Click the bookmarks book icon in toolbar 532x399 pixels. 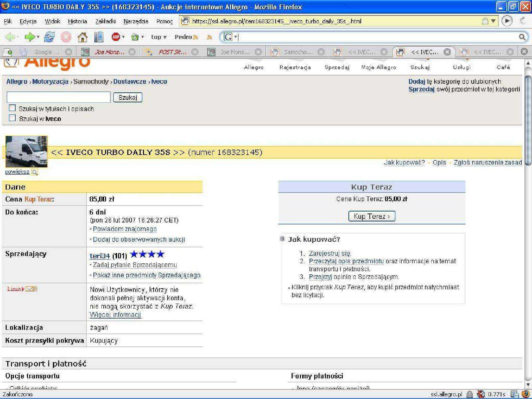click(x=99, y=37)
